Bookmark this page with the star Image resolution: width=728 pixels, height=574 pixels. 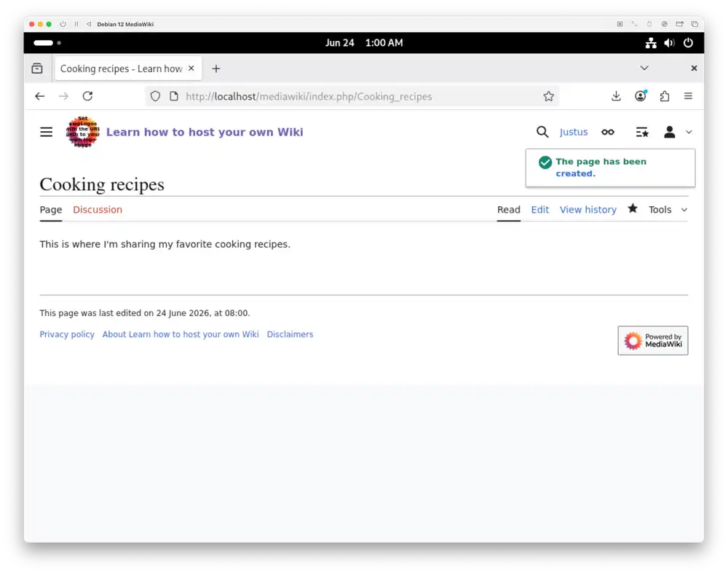[548, 96]
